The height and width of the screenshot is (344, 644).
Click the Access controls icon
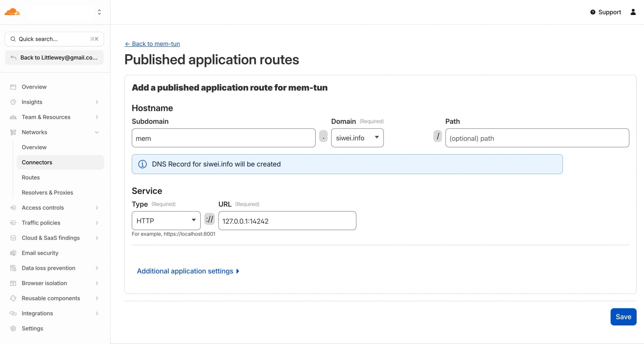click(x=13, y=208)
